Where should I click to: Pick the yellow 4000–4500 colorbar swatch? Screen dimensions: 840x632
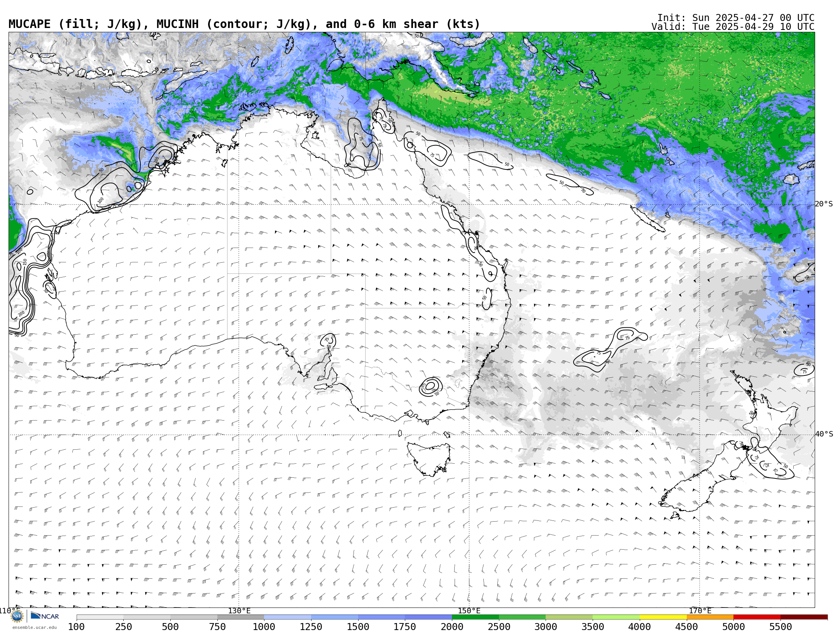(663, 617)
